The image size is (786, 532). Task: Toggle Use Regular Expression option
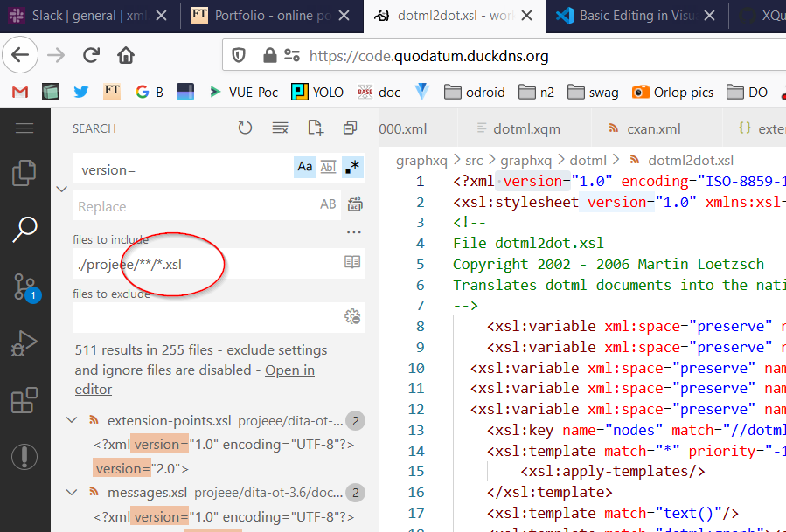coord(351,167)
